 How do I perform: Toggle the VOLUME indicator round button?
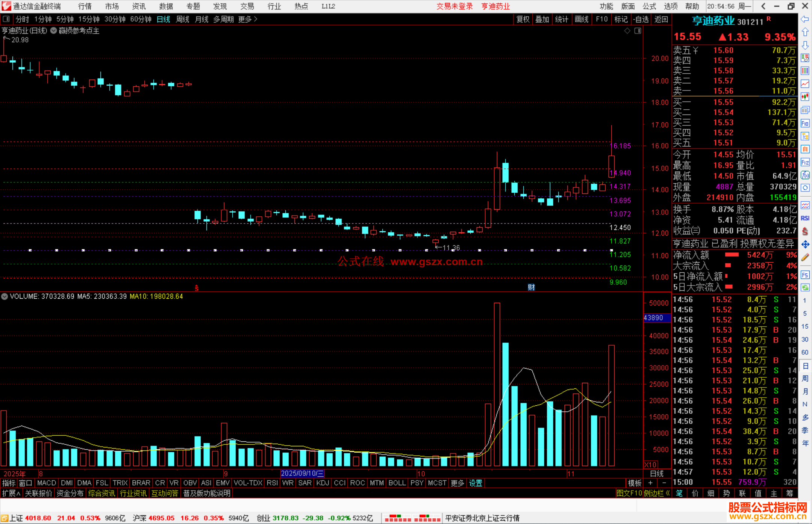pyautogui.click(x=5, y=296)
